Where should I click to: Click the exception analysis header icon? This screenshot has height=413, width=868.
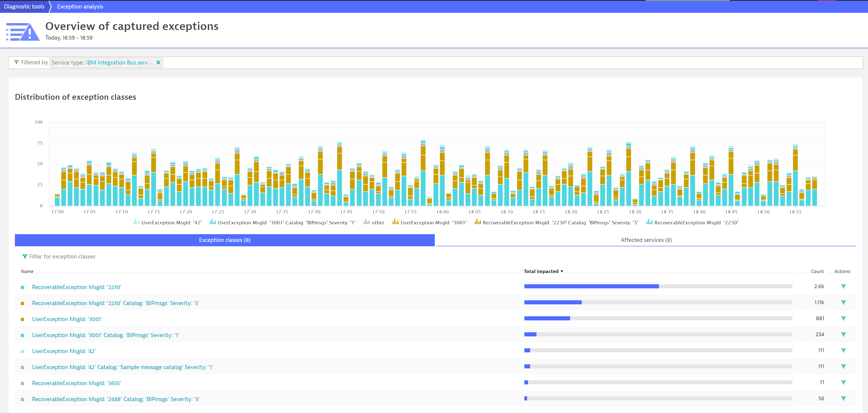pos(23,32)
